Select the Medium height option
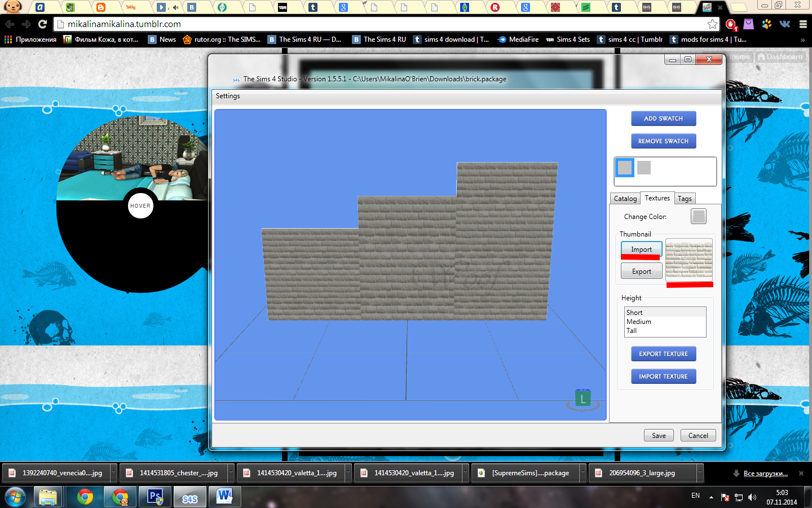The width and height of the screenshot is (812, 508). (x=639, y=322)
